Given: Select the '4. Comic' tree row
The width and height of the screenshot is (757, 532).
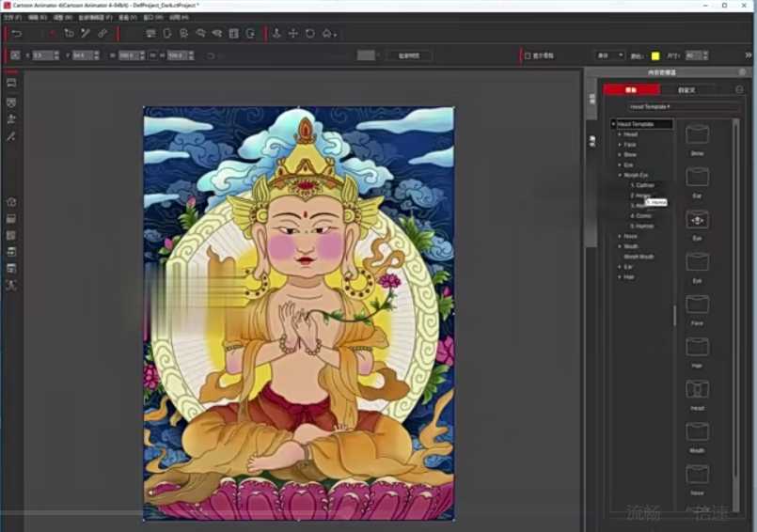Looking at the screenshot, I should (641, 216).
